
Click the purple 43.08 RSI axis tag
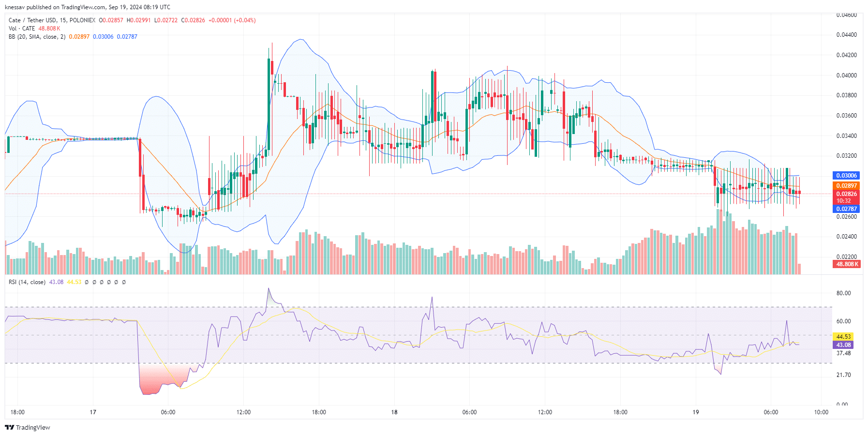click(843, 345)
